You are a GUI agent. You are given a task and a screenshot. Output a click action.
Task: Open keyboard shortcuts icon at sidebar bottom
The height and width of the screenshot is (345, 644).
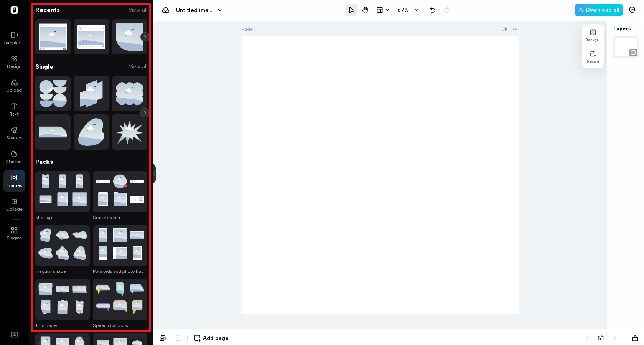(x=15, y=335)
